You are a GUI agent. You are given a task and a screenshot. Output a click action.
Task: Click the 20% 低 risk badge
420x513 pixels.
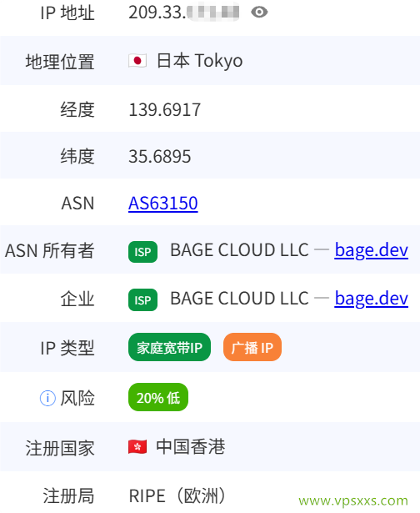point(158,398)
